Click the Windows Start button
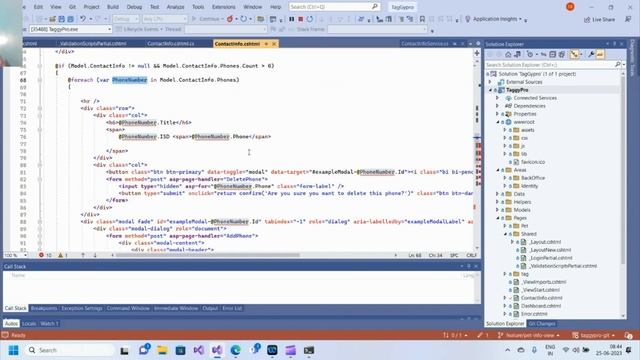The height and width of the screenshot is (360, 640). click(13, 350)
